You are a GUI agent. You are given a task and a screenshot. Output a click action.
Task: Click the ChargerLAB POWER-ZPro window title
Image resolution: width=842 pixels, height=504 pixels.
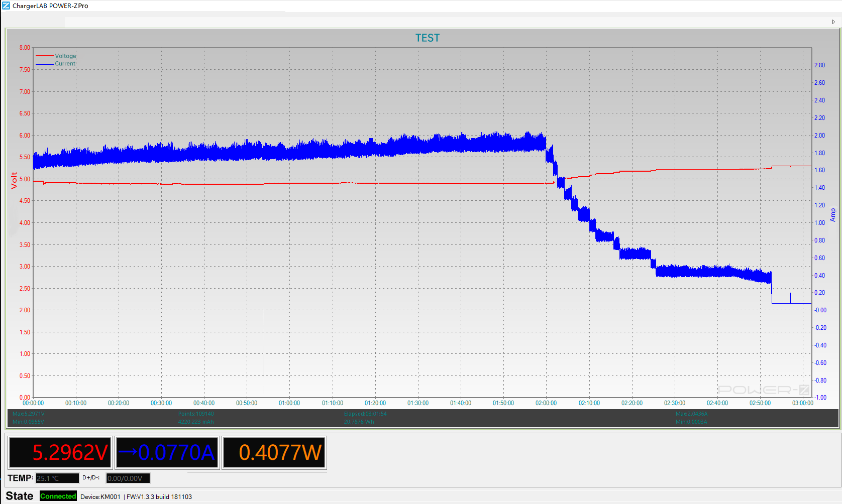(x=50, y=6)
